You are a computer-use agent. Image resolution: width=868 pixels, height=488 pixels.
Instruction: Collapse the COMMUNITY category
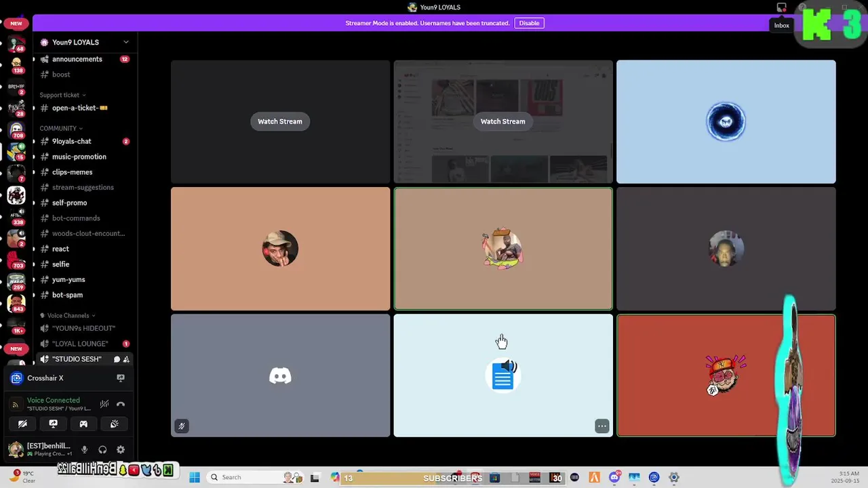[61, 128]
